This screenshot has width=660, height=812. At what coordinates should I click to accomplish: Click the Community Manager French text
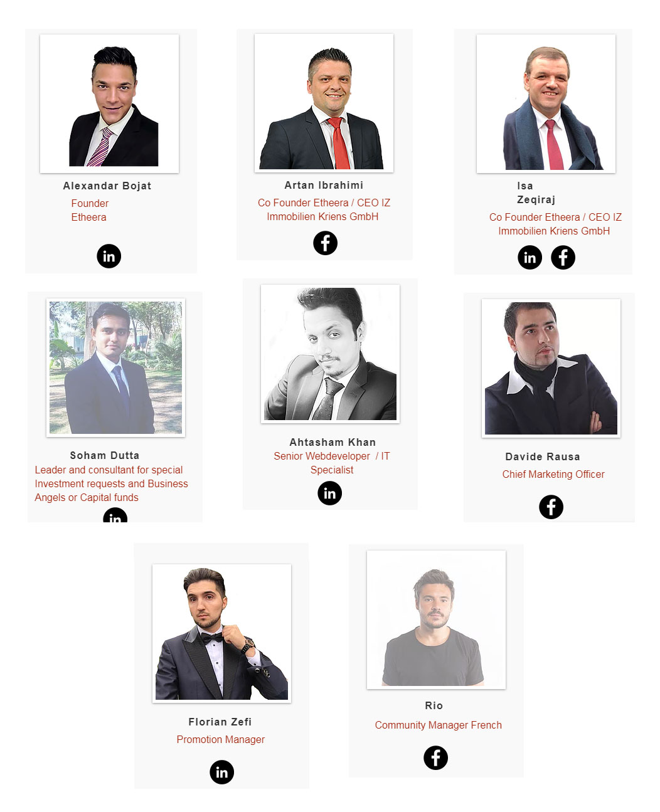pos(439,725)
